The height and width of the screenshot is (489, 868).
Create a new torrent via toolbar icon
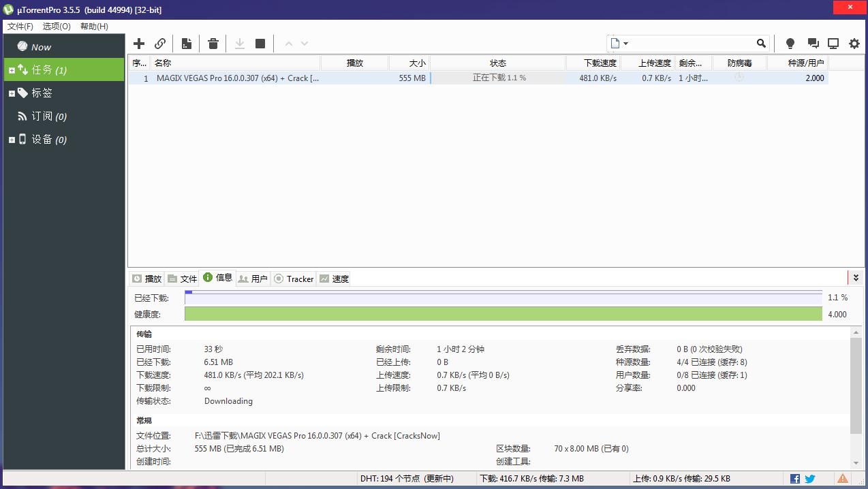click(186, 43)
